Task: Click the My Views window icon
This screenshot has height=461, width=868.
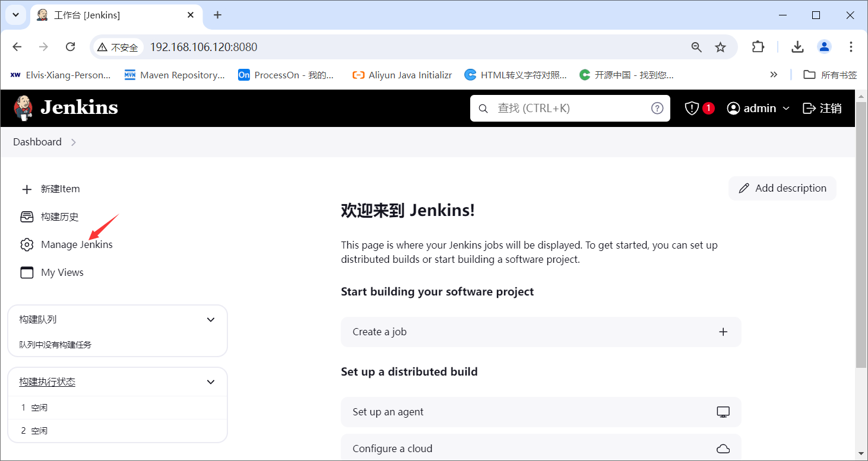Action: point(27,272)
